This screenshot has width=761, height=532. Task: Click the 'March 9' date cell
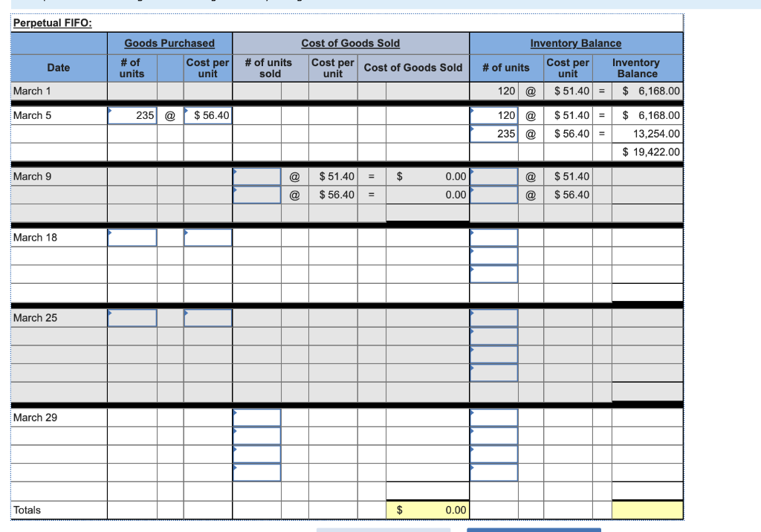(59, 177)
